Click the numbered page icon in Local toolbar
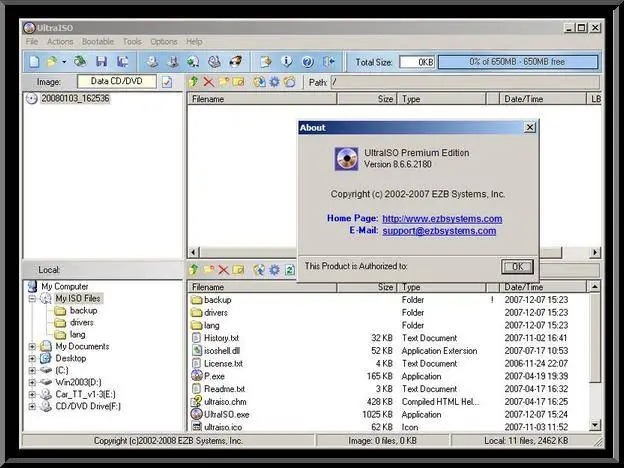The height and width of the screenshot is (468, 624). coord(290,270)
